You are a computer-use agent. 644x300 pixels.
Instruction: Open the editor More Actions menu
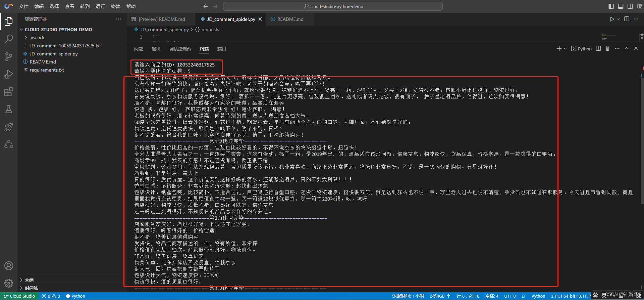tap(636, 19)
